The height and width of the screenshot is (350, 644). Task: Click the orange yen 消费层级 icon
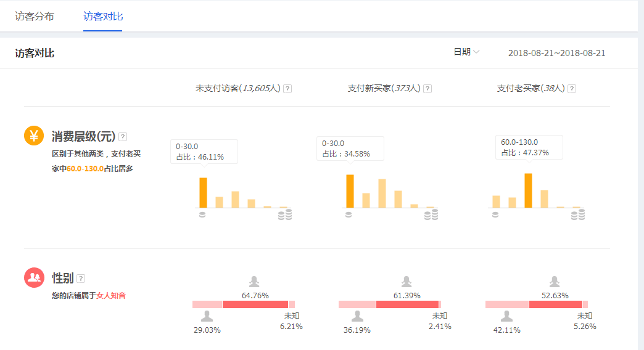34,136
